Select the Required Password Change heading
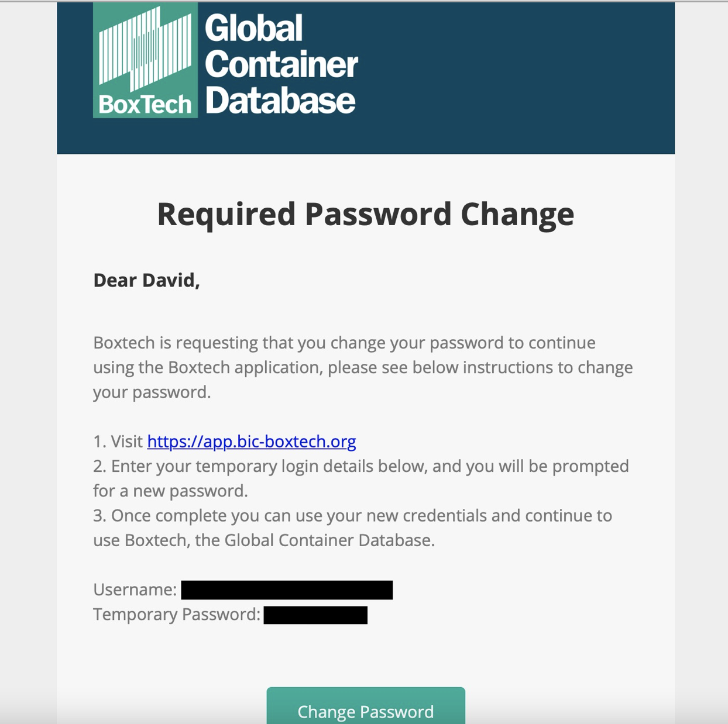 (366, 213)
